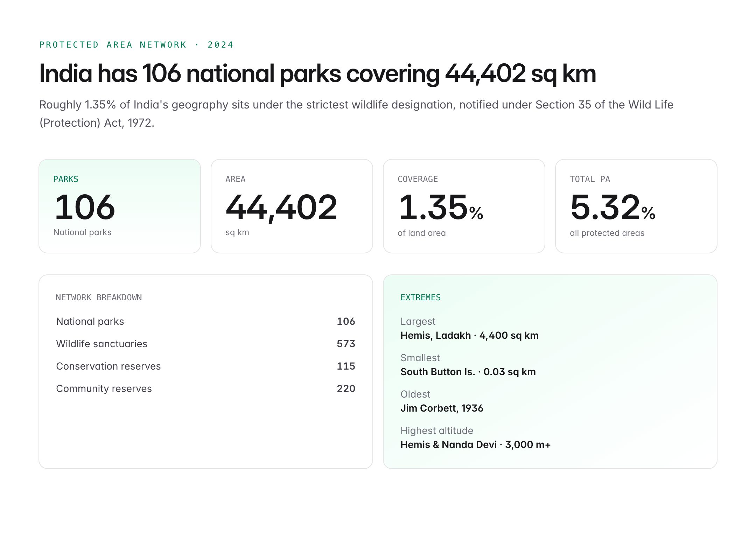Click the 'TOTAL PA' card label

coord(590,179)
